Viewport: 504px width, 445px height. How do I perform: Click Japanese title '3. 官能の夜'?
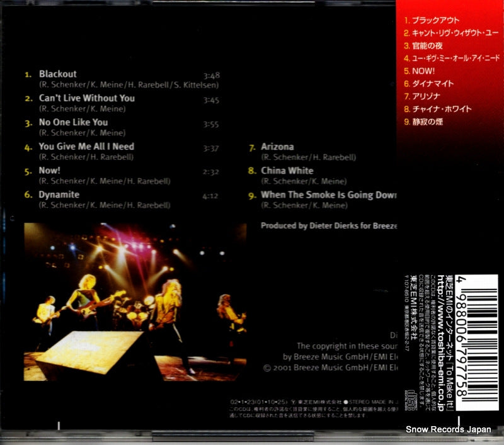point(423,45)
